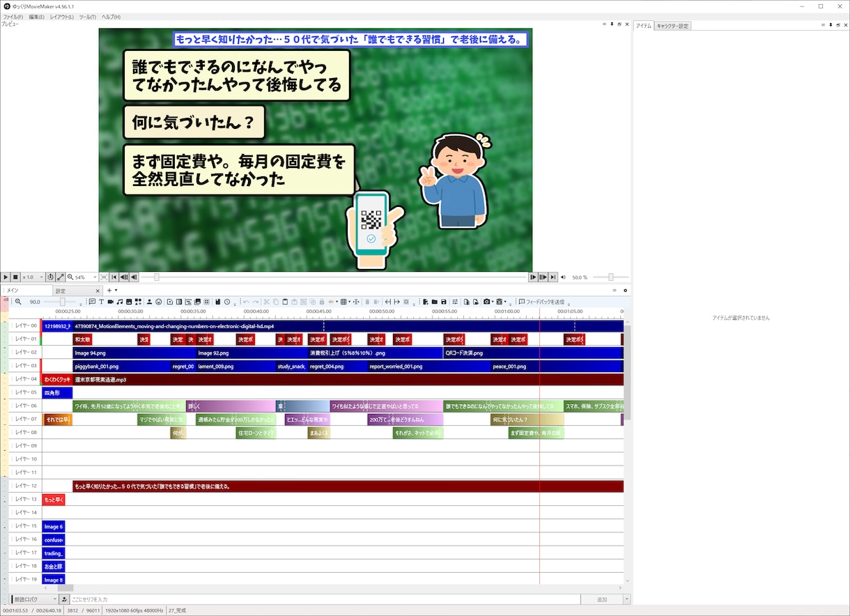Viewport: 850px width, 616px height.
Task: Add a voice dialogue item from toolbar
Action: [x=92, y=302]
